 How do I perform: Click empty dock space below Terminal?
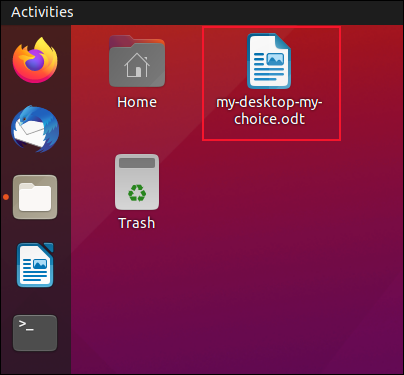[x=35, y=363]
